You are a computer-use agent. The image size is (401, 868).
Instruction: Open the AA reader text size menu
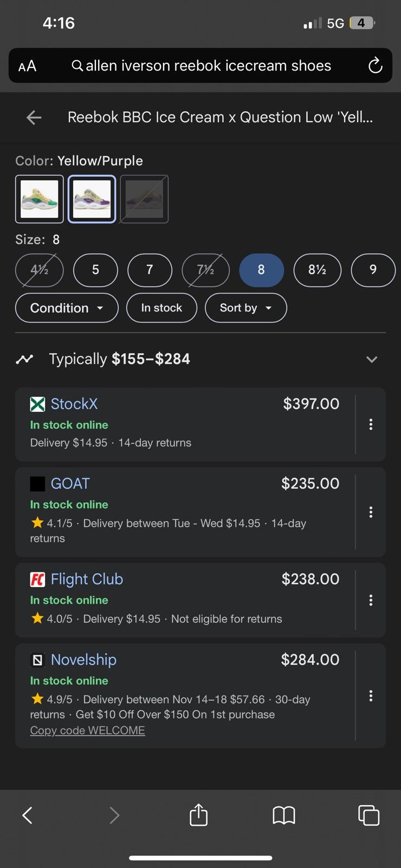pyautogui.click(x=27, y=66)
